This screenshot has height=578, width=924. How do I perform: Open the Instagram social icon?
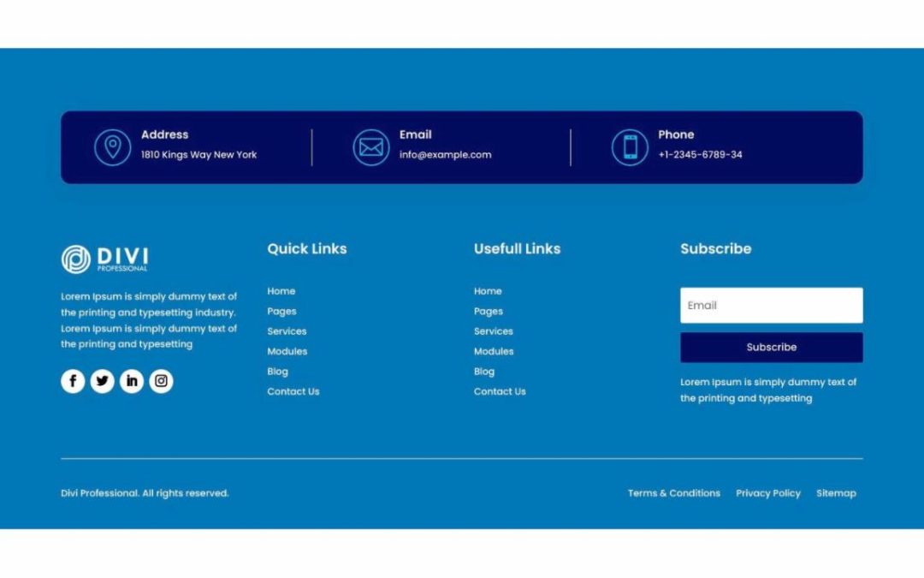click(x=161, y=381)
